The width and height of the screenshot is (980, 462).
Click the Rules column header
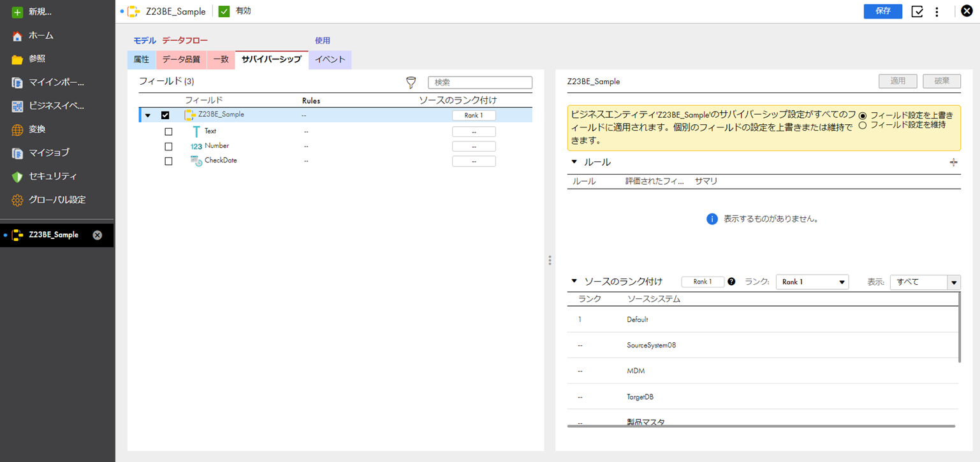(x=311, y=101)
